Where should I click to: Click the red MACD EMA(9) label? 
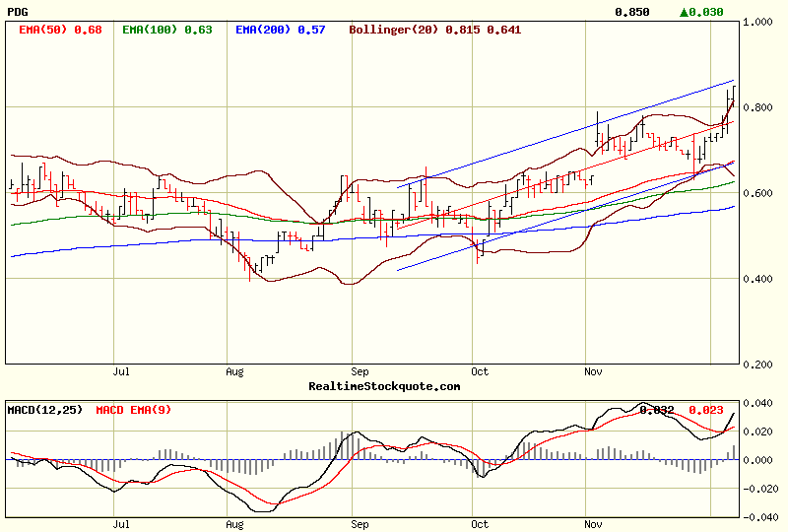point(133,410)
